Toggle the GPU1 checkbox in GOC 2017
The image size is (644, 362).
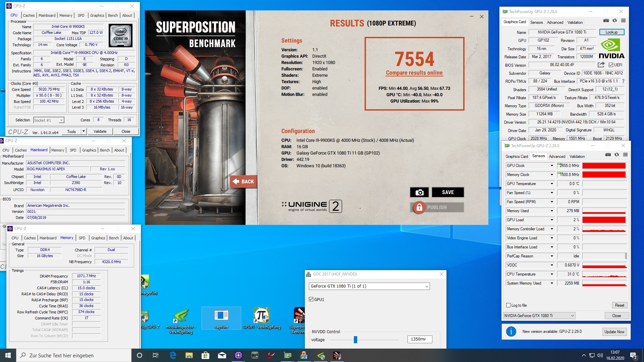tap(311, 299)
